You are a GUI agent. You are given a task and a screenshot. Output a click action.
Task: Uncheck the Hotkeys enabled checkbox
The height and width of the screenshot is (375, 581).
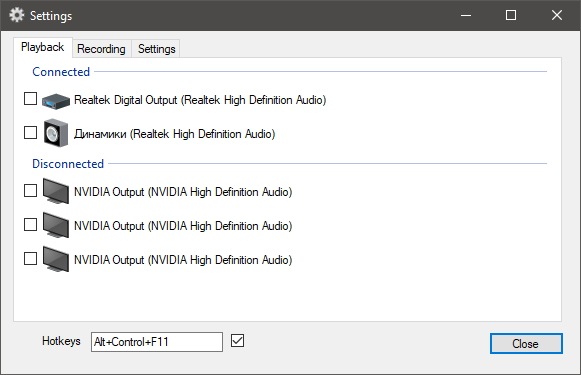coord(238,341)
